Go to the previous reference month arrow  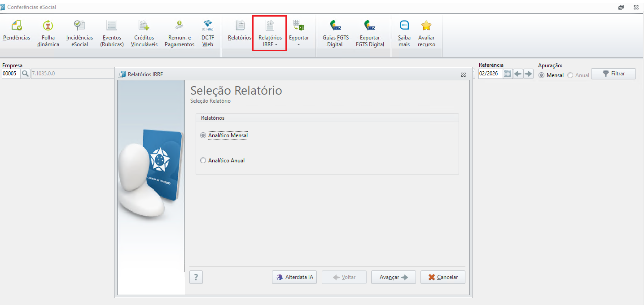518,74
